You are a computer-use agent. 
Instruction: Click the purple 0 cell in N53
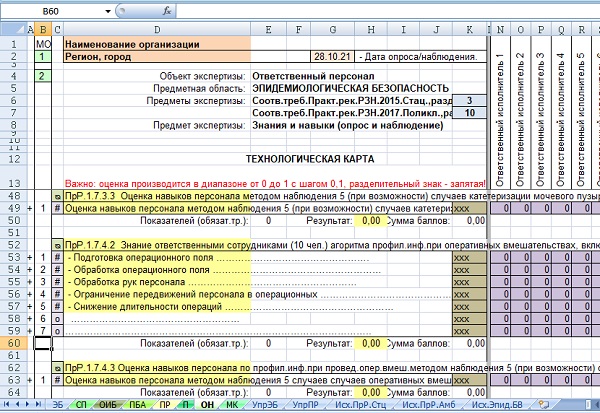(500, 258)
